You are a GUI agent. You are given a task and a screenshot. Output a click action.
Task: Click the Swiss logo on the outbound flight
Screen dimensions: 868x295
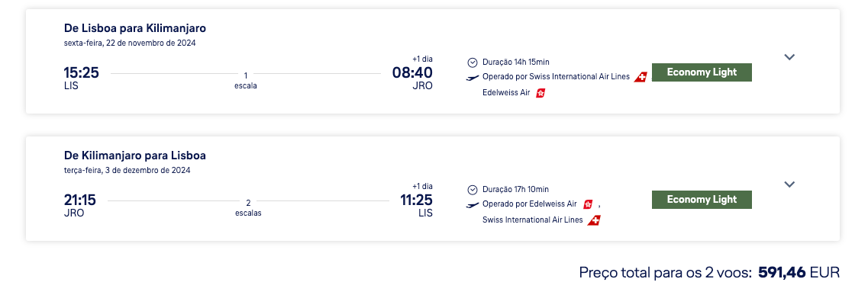pos(641,77)
